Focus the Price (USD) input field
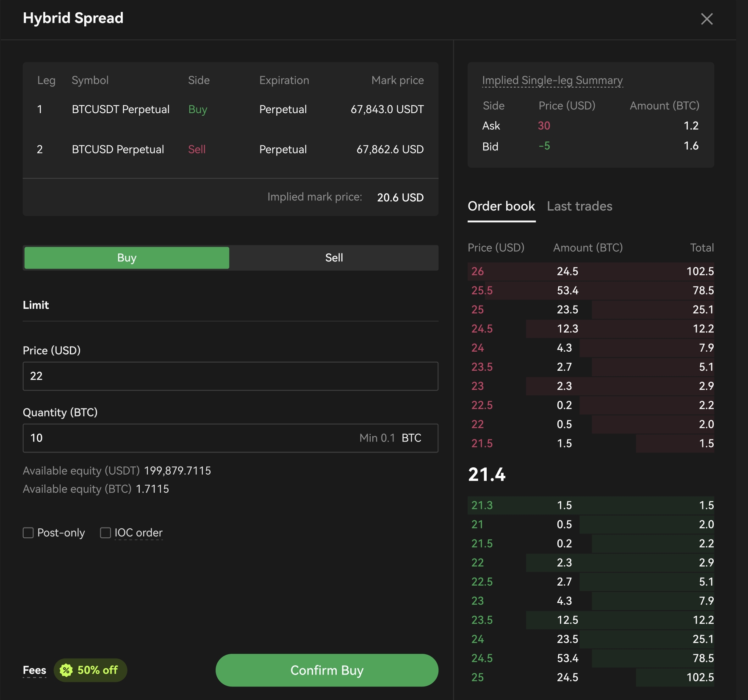This screenshot has height=700, width=748. [x=230, y=376]
